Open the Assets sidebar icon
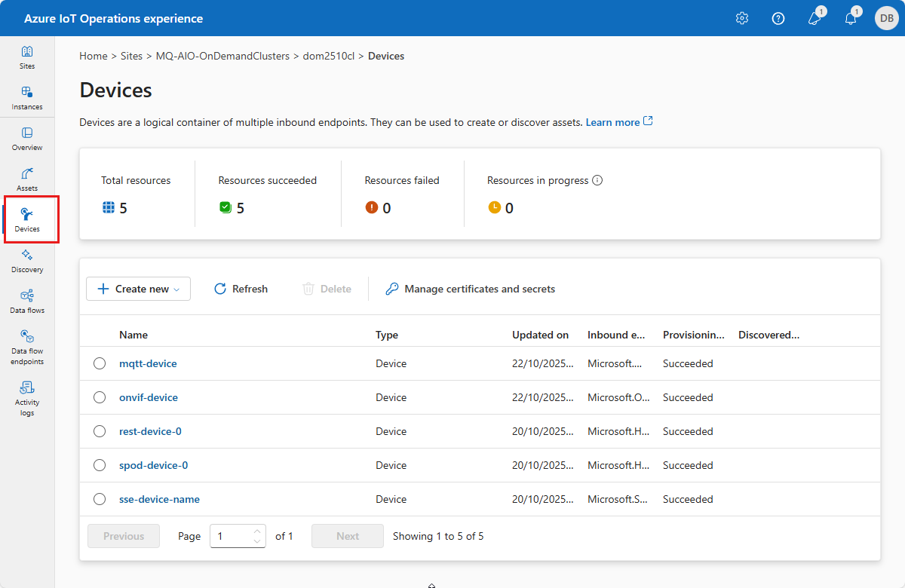 coord(27,179)
